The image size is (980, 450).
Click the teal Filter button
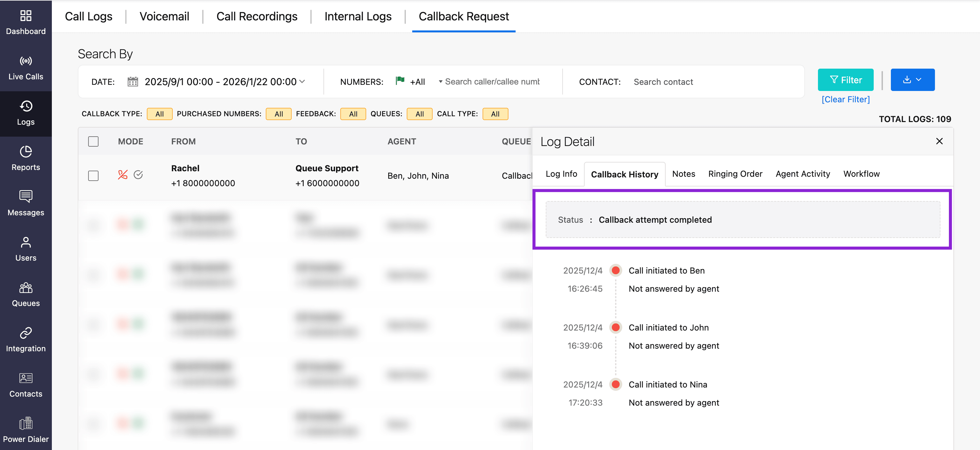click(x=845, y=80)
